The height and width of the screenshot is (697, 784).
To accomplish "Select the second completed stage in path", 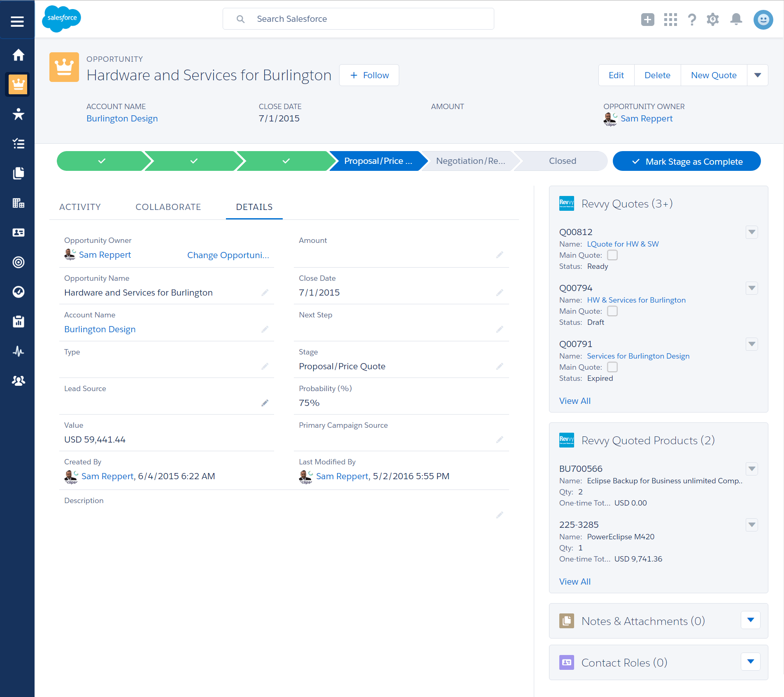I will click(x=194, y=161).
